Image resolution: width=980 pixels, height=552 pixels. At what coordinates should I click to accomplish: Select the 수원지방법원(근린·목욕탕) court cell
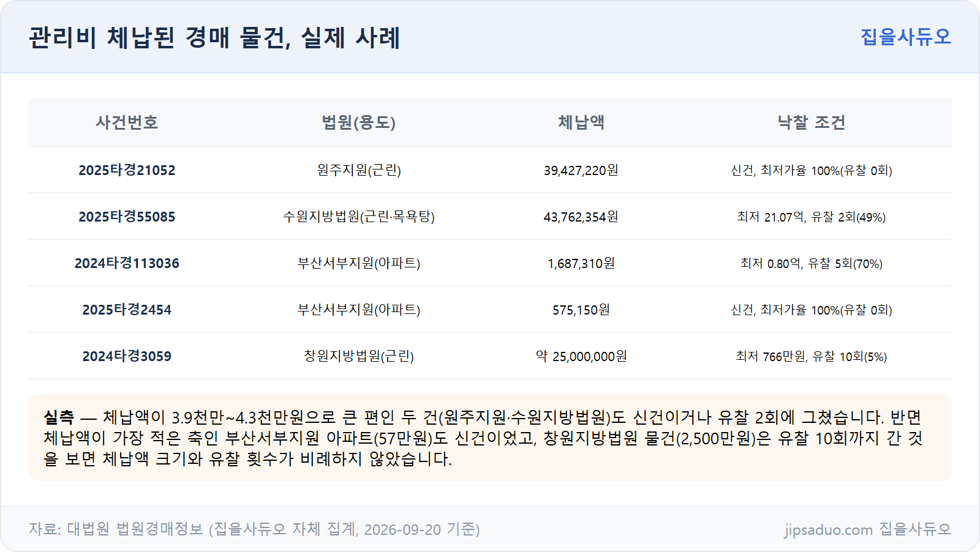[x=359, y=217]
